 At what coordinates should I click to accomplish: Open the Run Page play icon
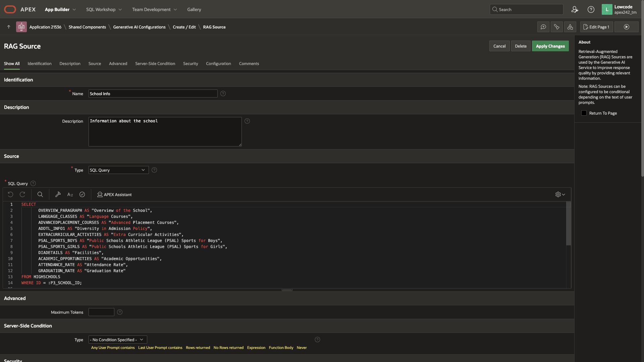coord(626,27)
